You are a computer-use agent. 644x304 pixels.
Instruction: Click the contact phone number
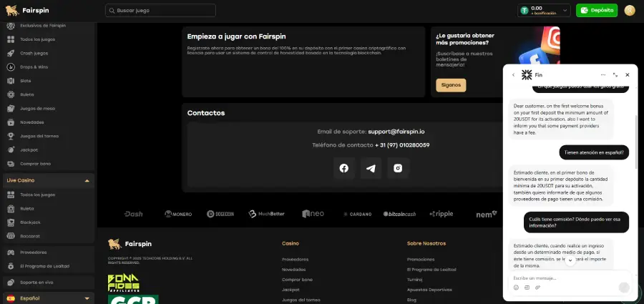click(x=402, y=145)
